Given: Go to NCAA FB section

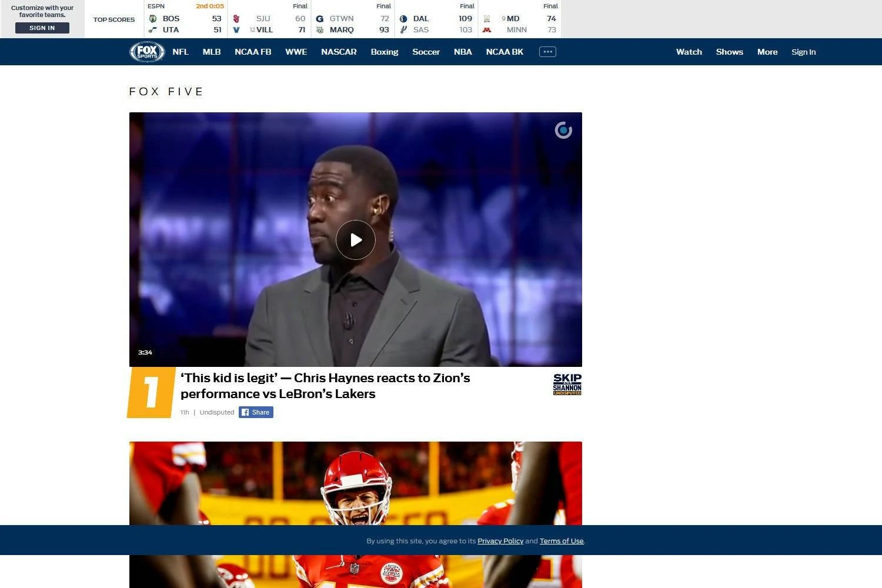Looking at the screenshot, I should [x=253, y=52].
